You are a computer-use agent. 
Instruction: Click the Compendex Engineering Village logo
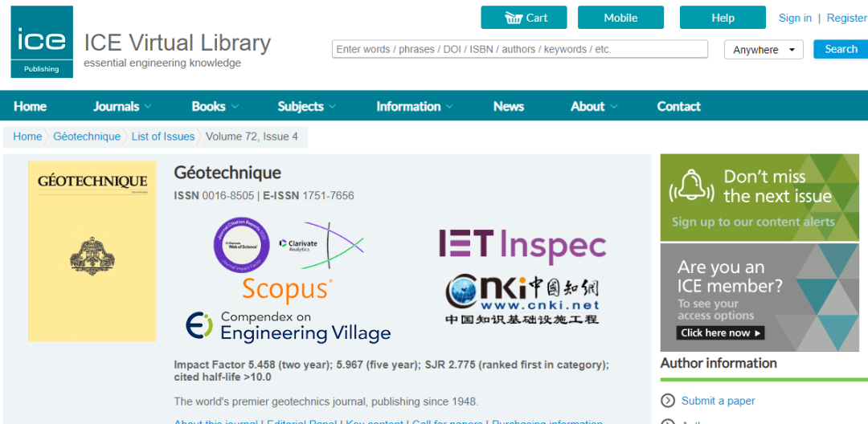289,326
